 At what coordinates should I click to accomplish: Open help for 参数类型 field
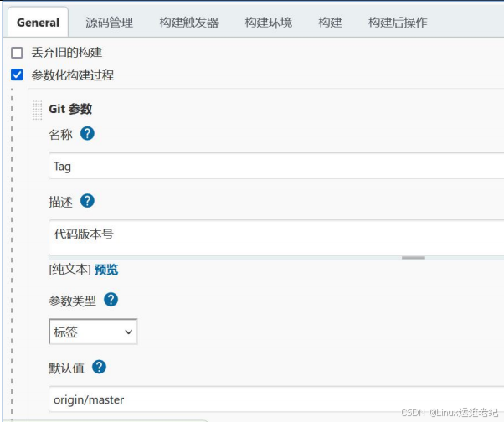111,300
